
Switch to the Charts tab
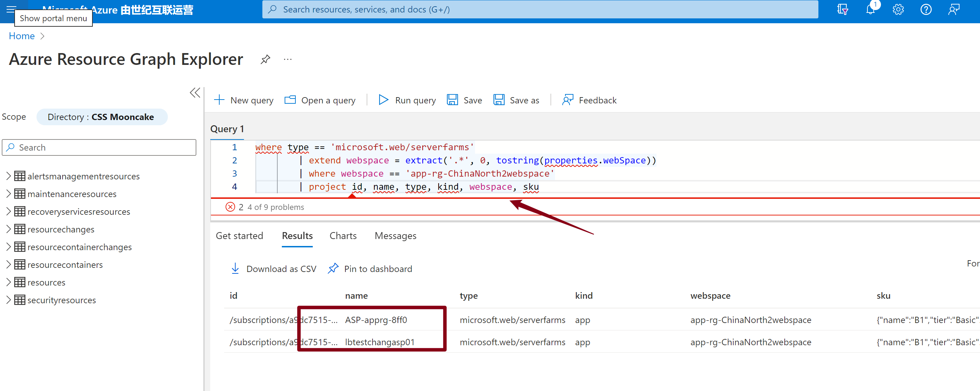(343, 236)
